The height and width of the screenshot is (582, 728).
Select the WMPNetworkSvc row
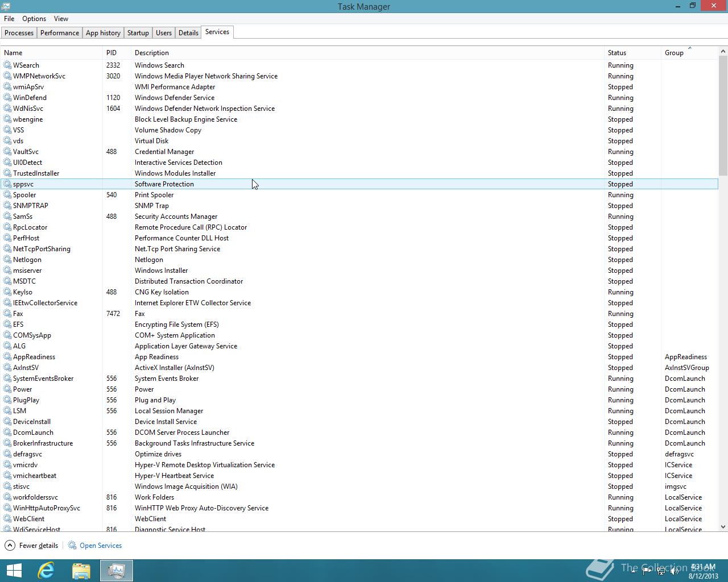359,76
